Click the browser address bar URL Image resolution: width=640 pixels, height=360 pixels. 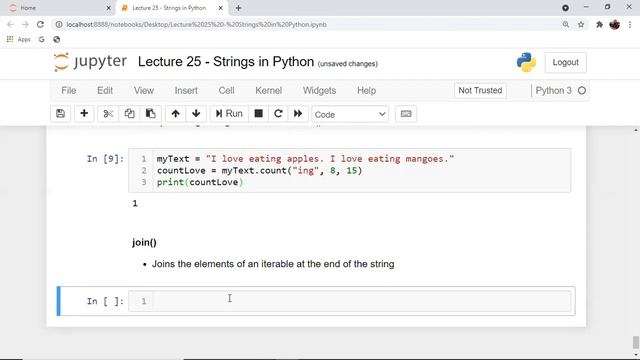(196, 24)
